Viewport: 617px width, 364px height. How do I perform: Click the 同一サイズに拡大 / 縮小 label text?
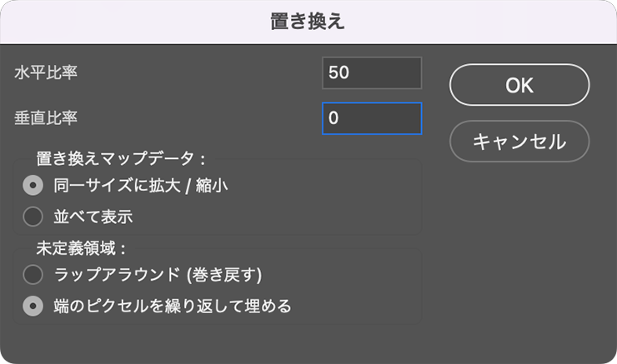point(141,185)
